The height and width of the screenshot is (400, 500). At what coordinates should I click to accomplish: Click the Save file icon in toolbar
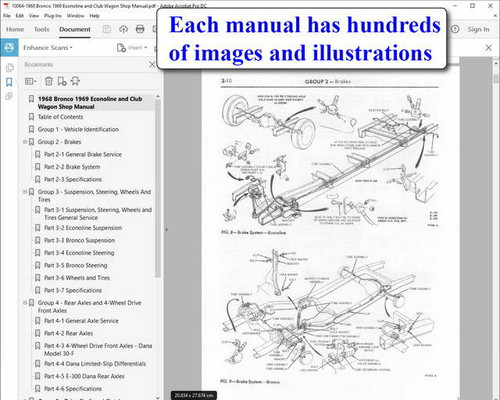pos(107,29)
